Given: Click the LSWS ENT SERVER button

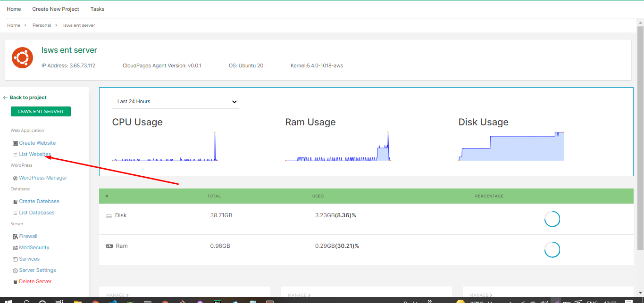Looking at the screenshot, I should tap(41, 111).
